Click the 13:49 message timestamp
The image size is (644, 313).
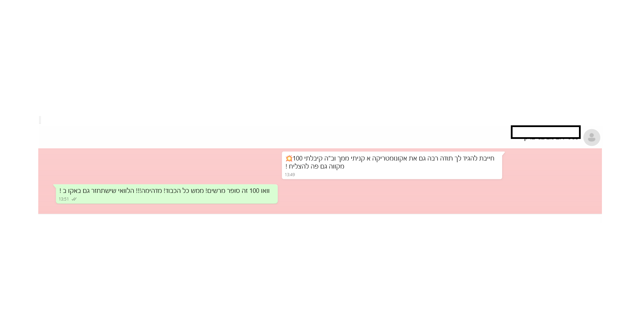(290, 175)
